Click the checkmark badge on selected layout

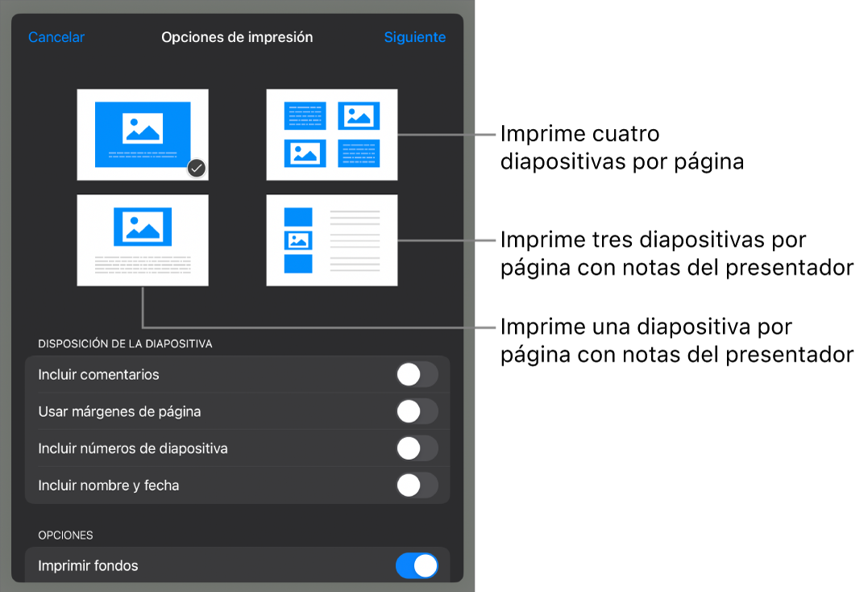[197, 168]
